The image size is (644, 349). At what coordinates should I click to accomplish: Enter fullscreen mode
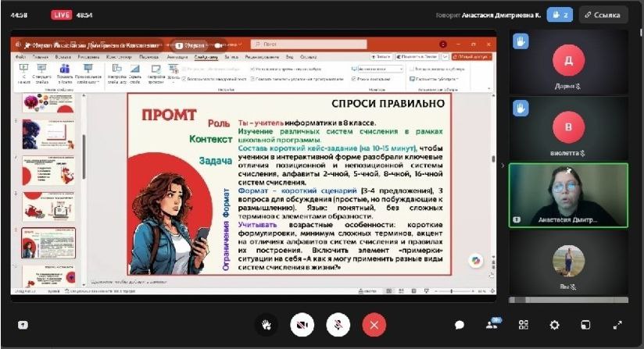617,325
